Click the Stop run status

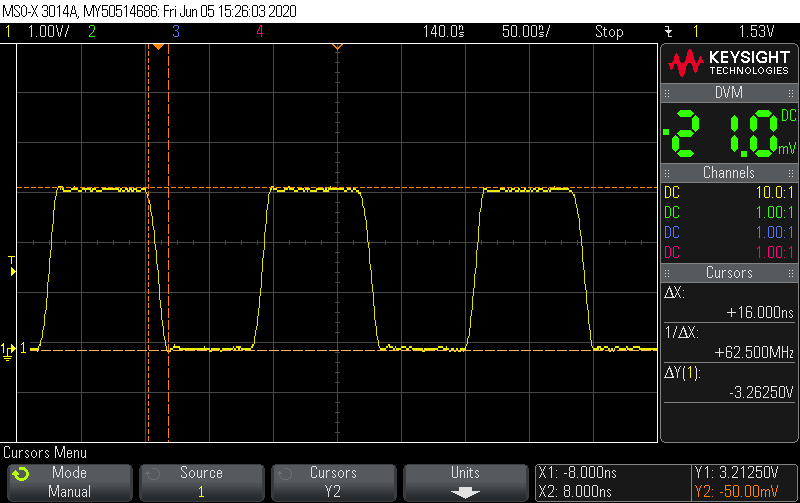(609, 32)
